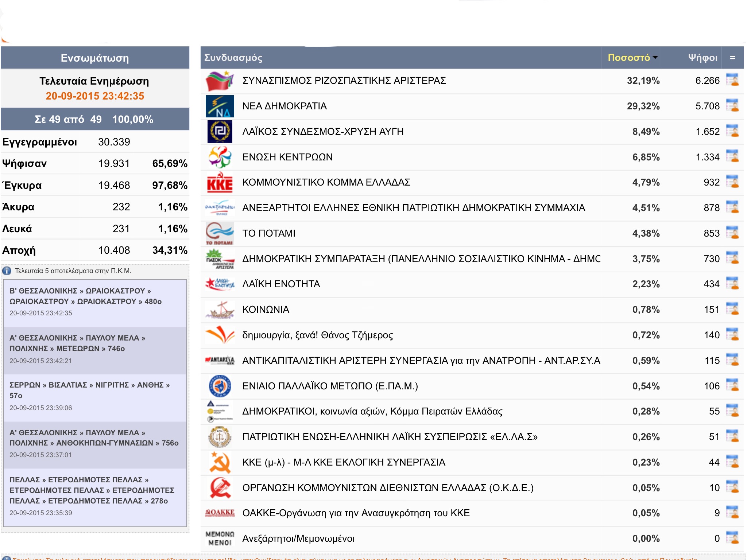Click the 32,19% percentage value
The width and height of the screenshot is (747, 560).
pos(643,81)
